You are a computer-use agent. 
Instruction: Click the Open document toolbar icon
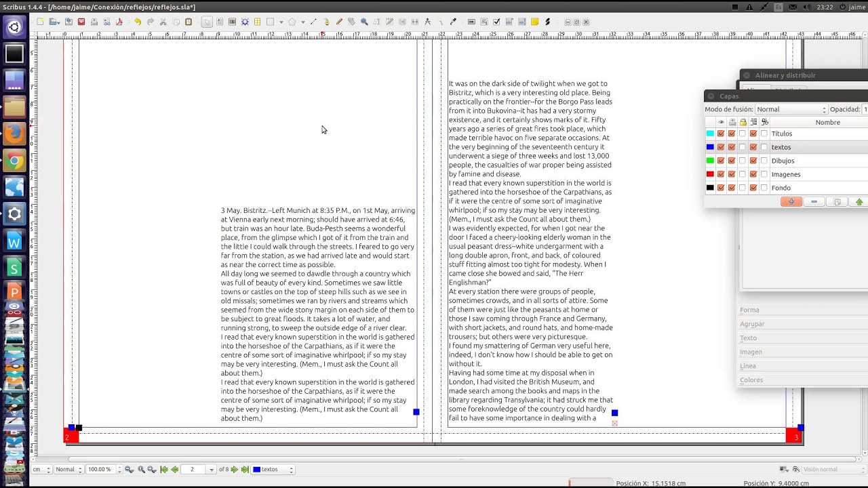[54, 22]
